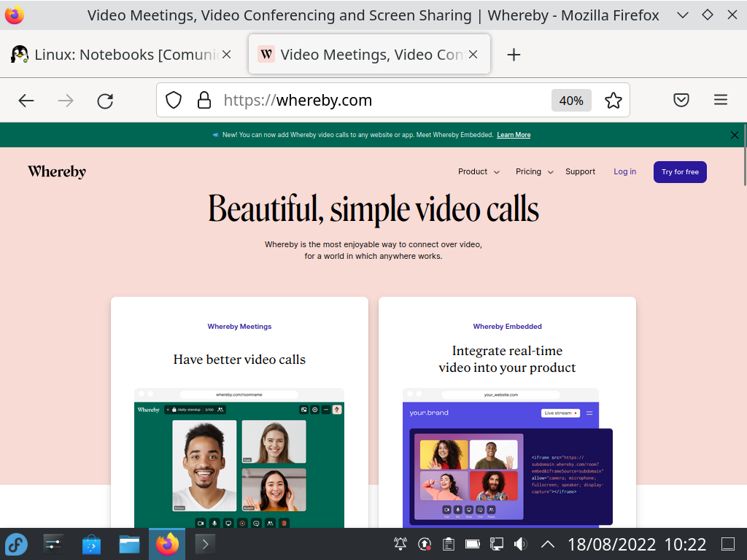Open the network connections tray icon

pos(496,544)
